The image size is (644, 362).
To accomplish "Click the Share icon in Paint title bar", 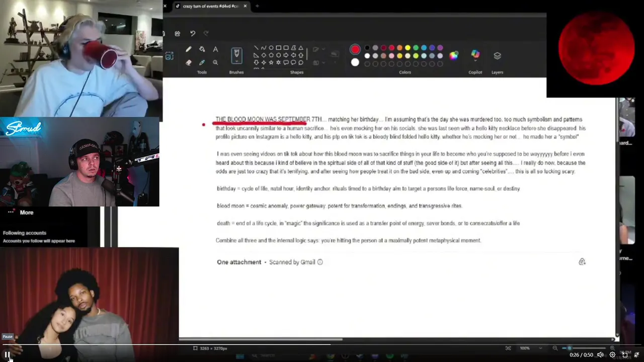I will tap(177, 34).
